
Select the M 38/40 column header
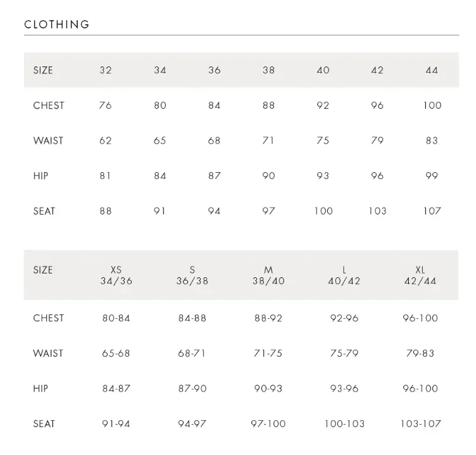pos(268,275)
